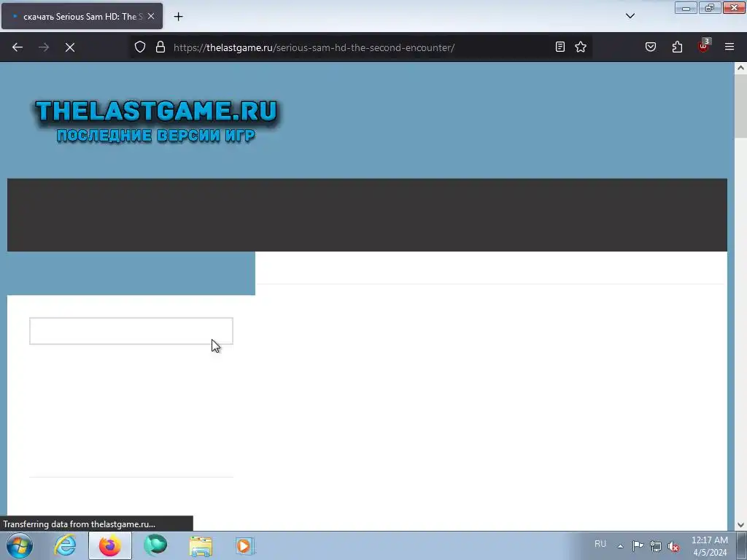Open the Firefox hamburger menu
Image resolution: width=747 pixels, height=560 pixels.
[x=729, y=47]
